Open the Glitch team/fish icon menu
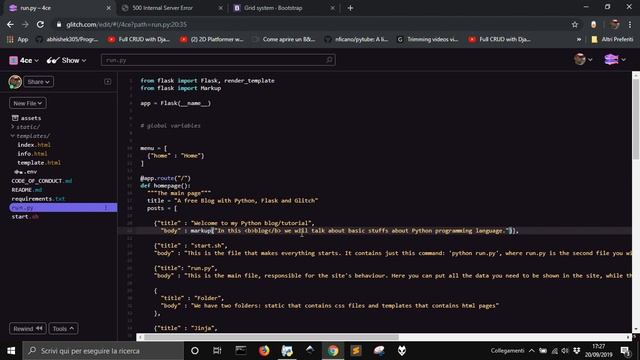640x360 pixels. pos(615,60)
